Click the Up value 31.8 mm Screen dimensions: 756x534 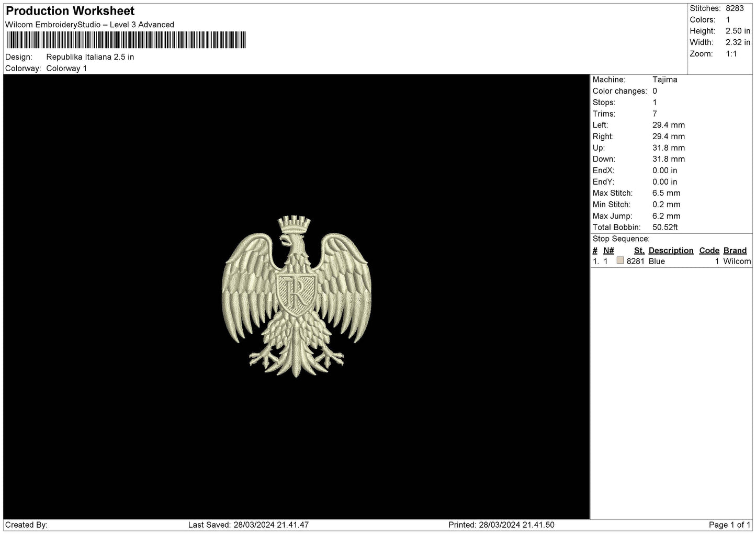pyautogui.click(x=669, y=148)
